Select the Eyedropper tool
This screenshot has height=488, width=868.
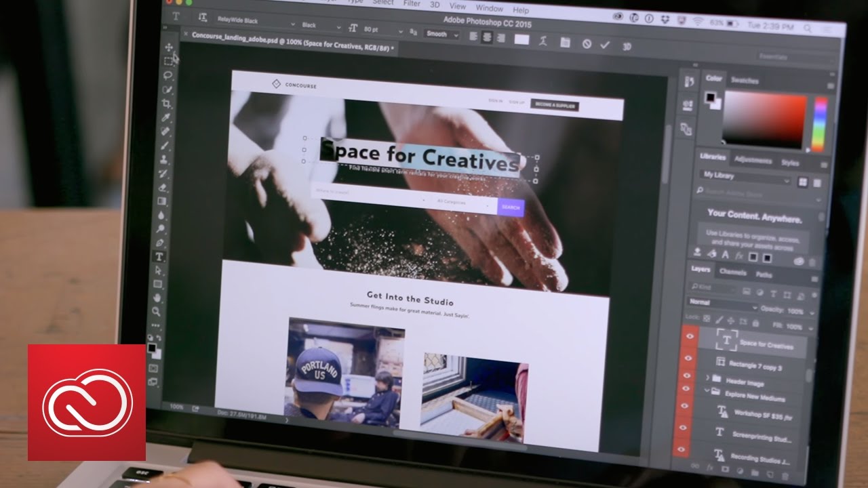[165, 118]
